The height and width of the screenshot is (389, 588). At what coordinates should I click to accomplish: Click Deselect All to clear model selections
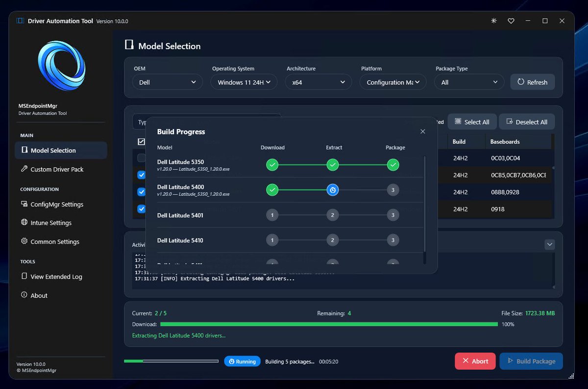(x=526, y=121)
